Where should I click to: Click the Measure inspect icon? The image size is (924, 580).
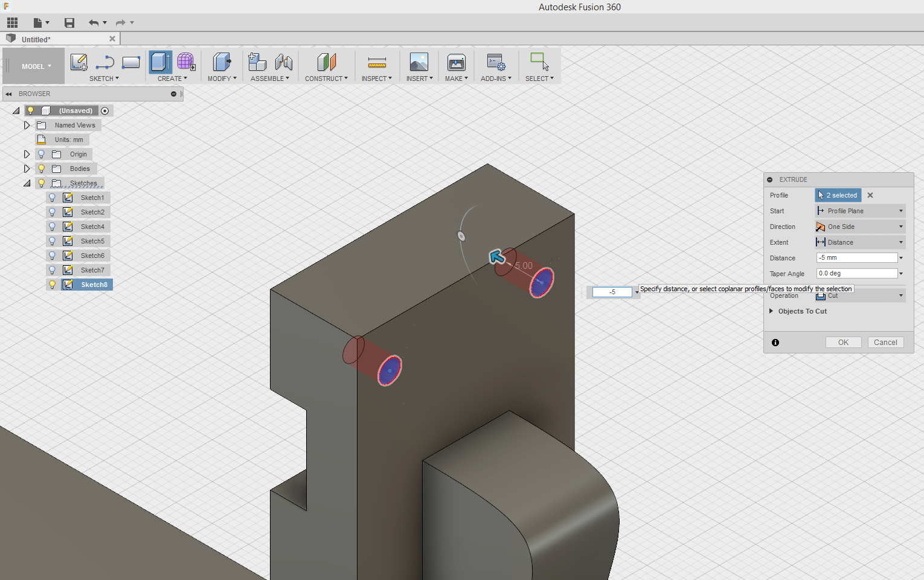[x=377, y=62]
